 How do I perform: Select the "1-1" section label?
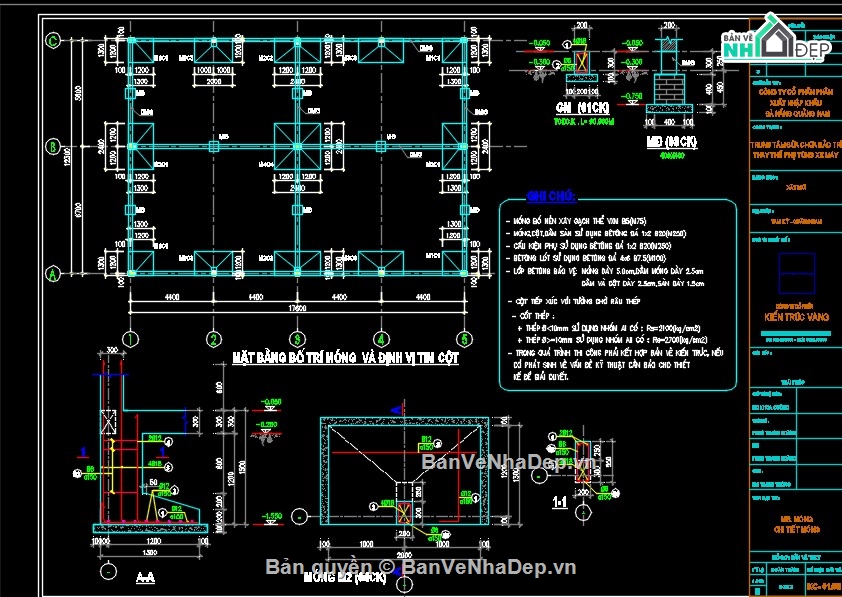pos(560,503)
